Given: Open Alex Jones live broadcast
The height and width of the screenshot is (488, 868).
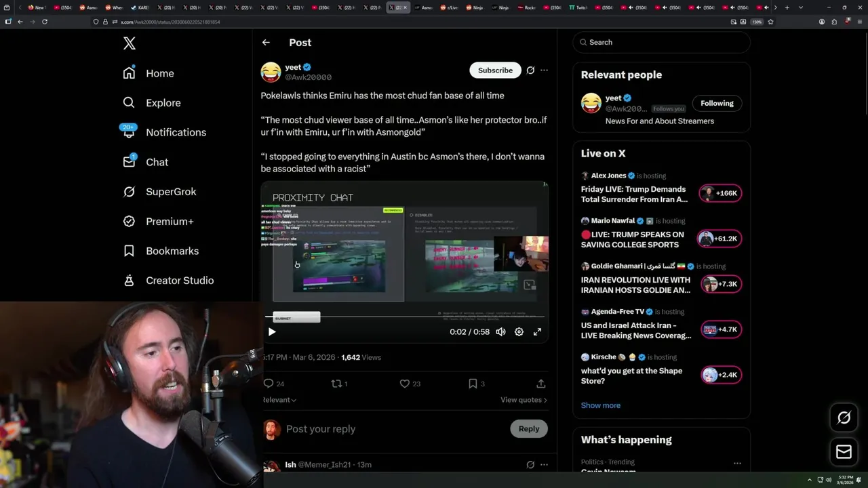Looking at the screenshot, I should [x=634, y=195].
